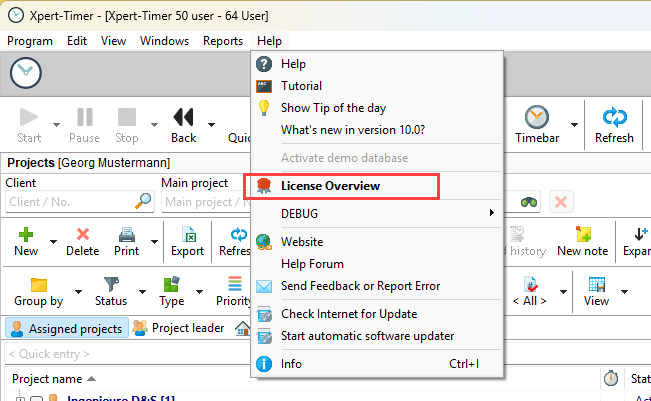
Task: Click the Print icon
Action: coord(127,235)
